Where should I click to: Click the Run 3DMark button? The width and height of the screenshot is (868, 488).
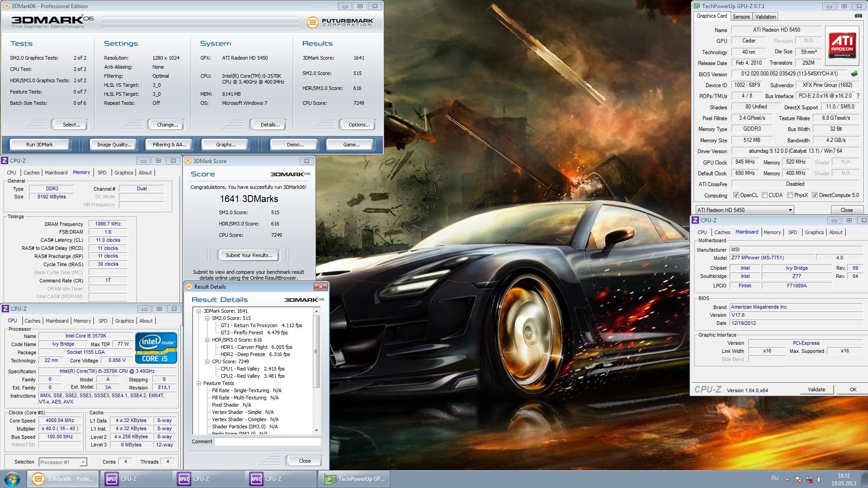coord(39,145)
